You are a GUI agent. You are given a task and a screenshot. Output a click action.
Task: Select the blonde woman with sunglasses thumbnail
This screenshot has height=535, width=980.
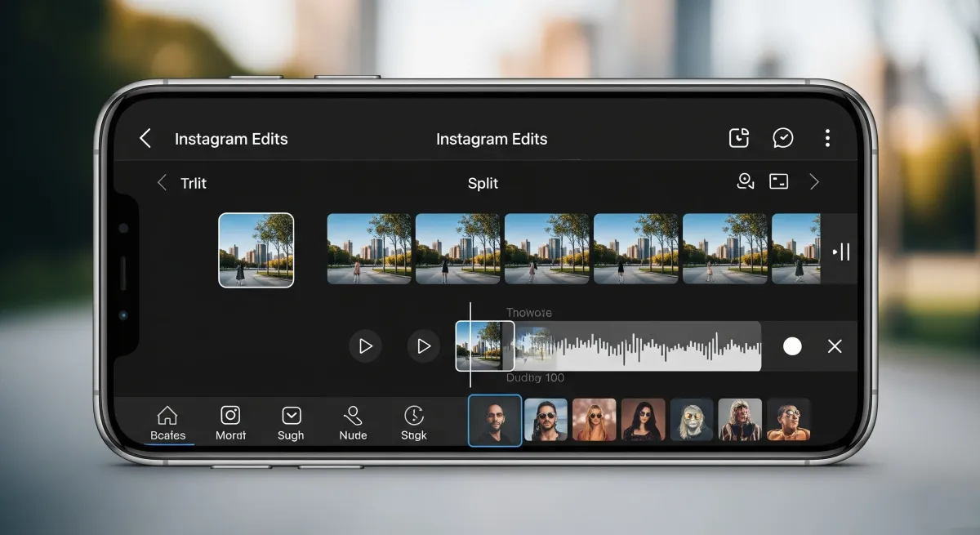click(x=595, y=420)
